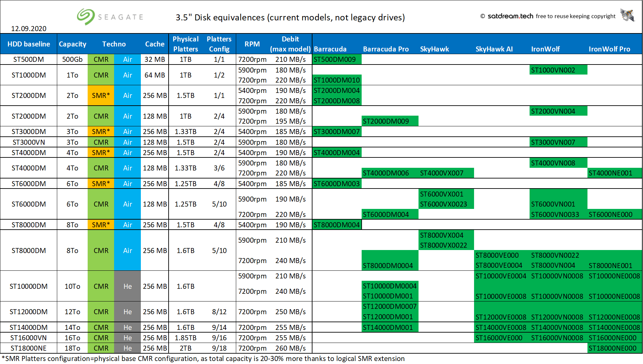
Task: Select the ST6000DM004 model cell
Action: tap(390, 214)
